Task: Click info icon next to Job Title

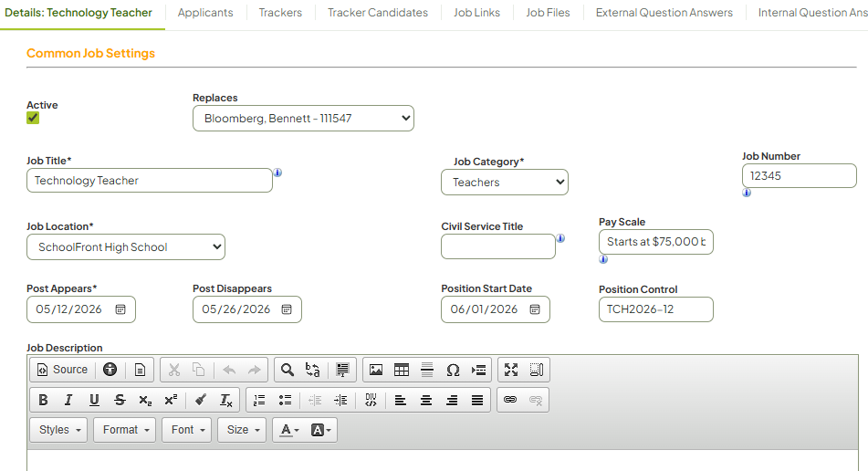Action: pyautogui.click(x=277, y=173)
